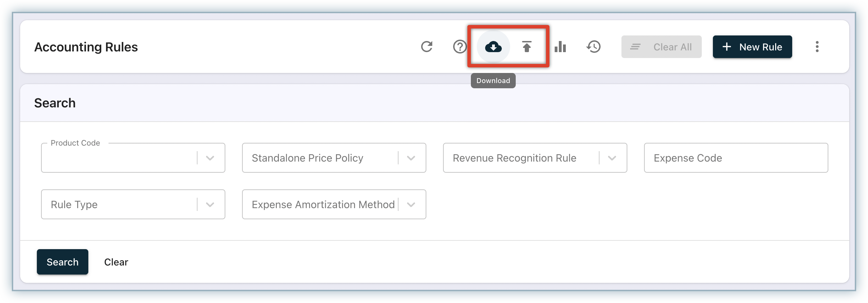Click the dark Search button
The width and height of the screenshot is (868, 303).
(63, 262)
